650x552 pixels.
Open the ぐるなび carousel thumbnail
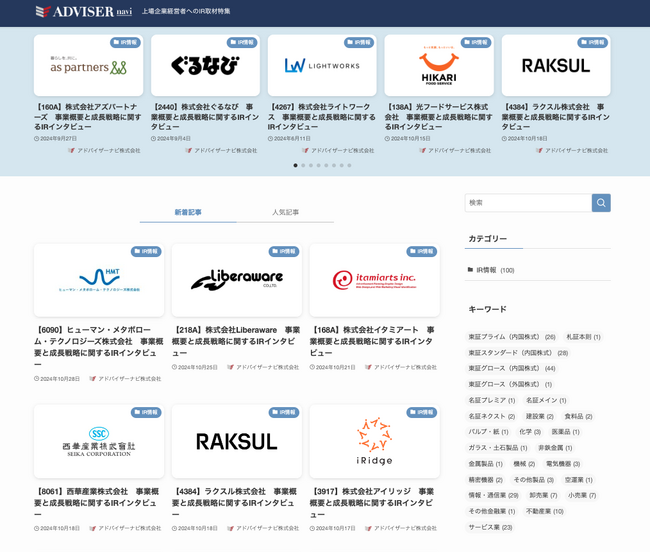pos(205,65)
